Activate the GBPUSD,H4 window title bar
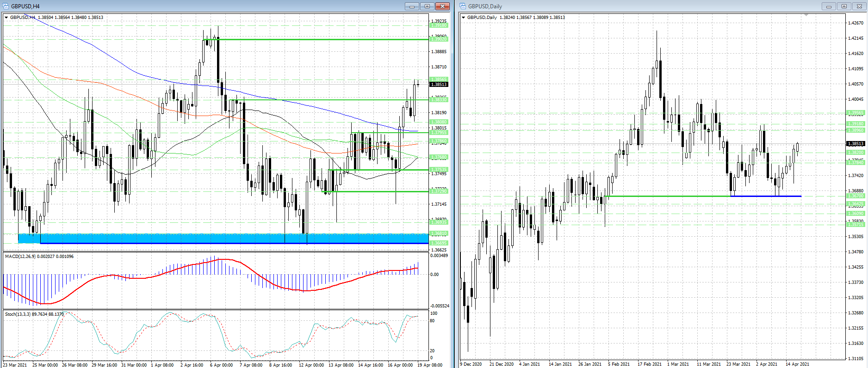 coord(185,6)
